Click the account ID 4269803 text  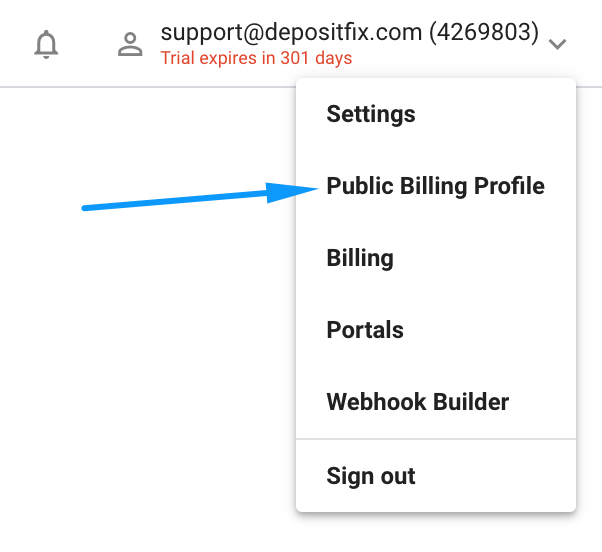point(484,32)
